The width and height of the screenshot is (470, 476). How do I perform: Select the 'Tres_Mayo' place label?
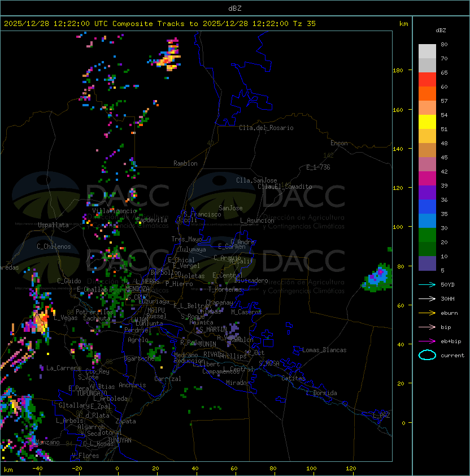click(186, 239)
